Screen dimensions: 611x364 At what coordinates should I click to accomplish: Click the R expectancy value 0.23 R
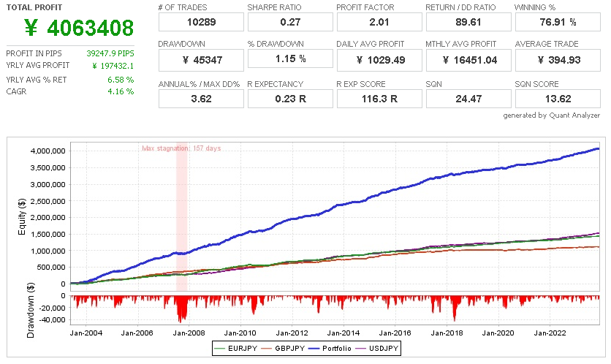coord(290,99)
